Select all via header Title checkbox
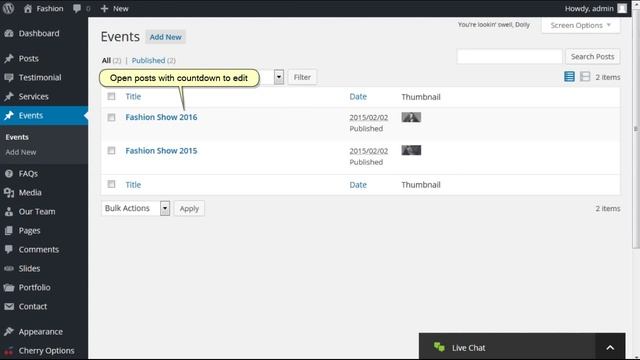The height and width of the screenshot is (360, 640). [111, 97]
